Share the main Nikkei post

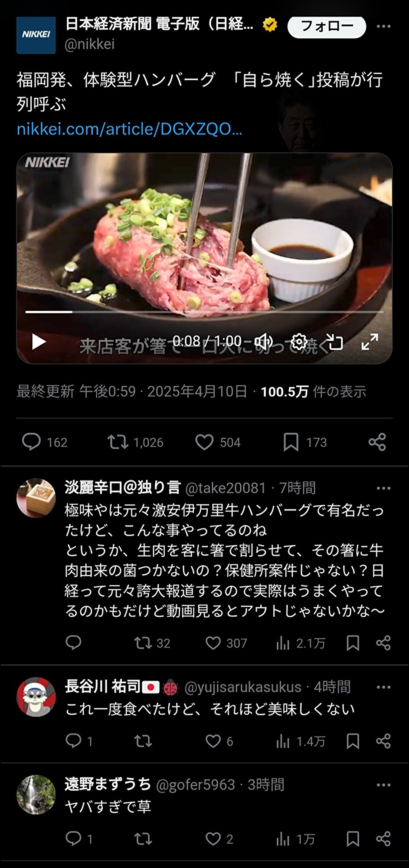point(377,442)
